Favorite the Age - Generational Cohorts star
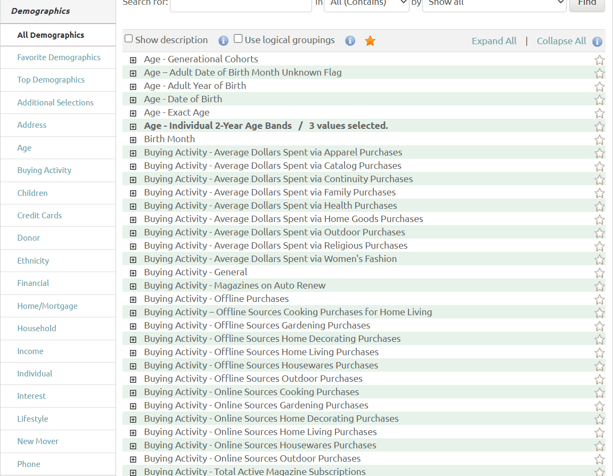The height and width of the screenshot is (476, 613). [x=599, y=60]
